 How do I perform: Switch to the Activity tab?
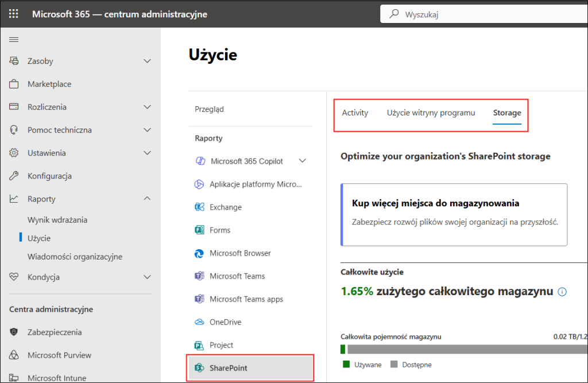(x=355, y=113)
